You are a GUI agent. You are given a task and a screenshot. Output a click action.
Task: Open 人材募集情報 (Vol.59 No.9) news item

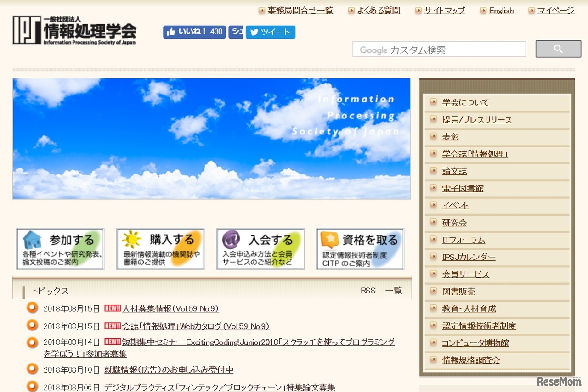[x=170, y=308]
